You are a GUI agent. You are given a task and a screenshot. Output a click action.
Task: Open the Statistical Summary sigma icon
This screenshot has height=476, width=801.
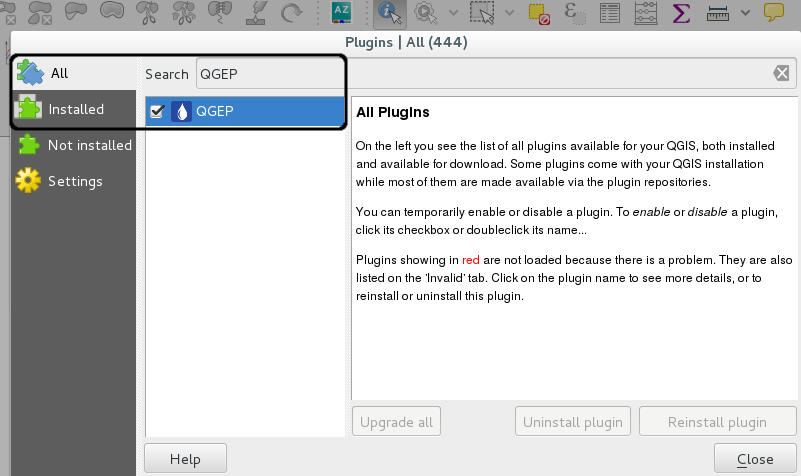click(681, 12)
